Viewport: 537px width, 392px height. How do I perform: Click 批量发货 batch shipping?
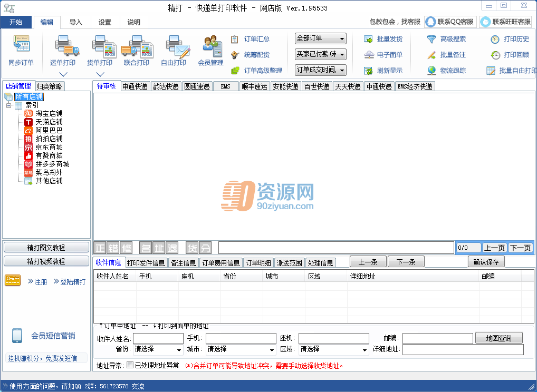383,39
